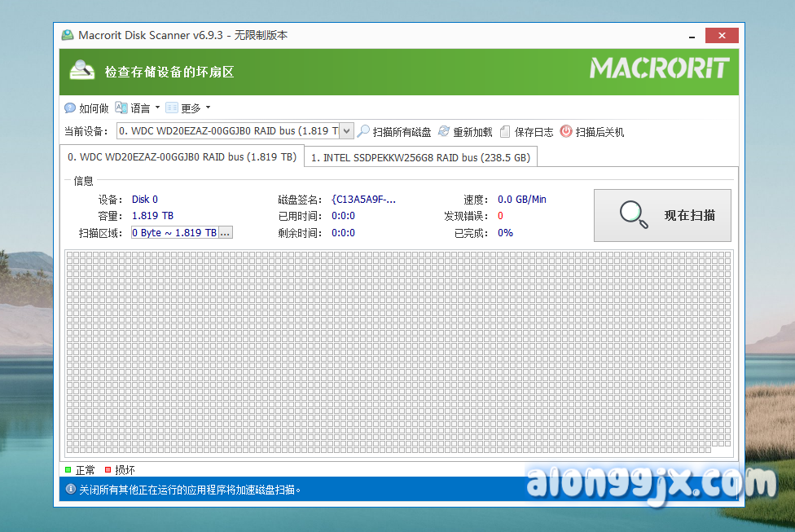Click the "..." scan area browse button

coord(226,232)
